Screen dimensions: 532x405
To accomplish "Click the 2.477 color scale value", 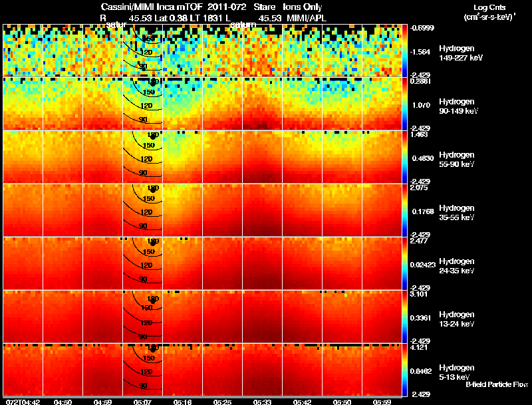I will [x=419, y=241].
